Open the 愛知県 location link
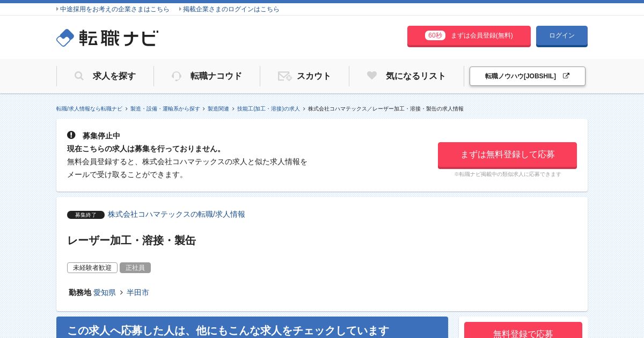Viewport: 644px width, 338px height. coord(105,292)
